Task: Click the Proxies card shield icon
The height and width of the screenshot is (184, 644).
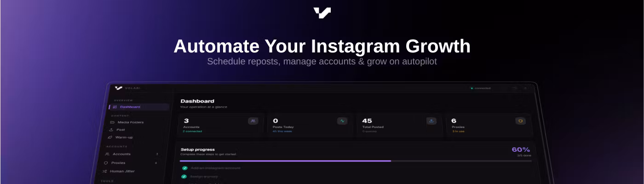Action: pos(520,121)
